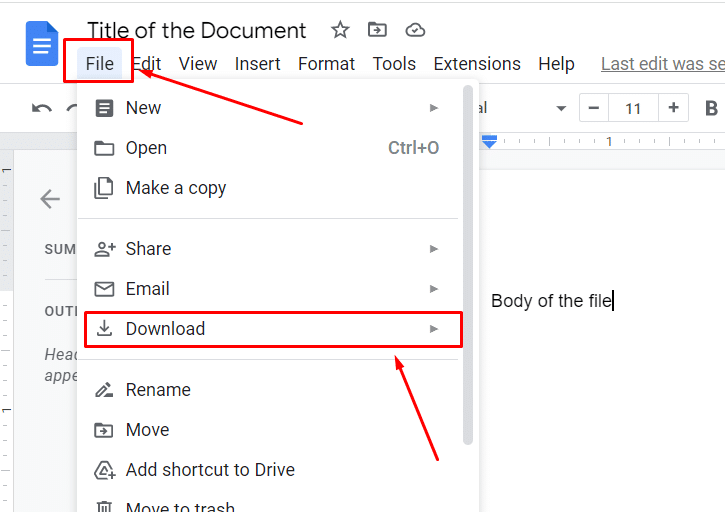Image resolution: width=725 pixels, height=512 pixels.
Task: Open the Help menu
Action: click(x=556, y=63)
